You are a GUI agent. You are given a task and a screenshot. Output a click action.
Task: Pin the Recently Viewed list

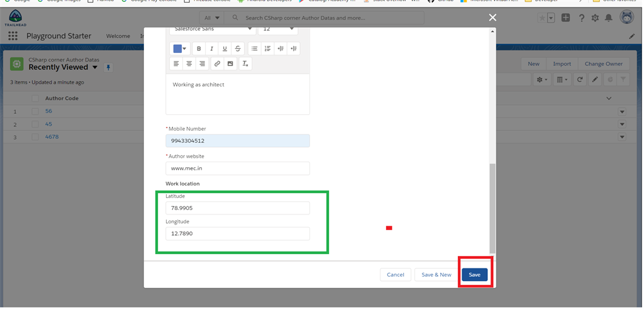coord(108,67)
